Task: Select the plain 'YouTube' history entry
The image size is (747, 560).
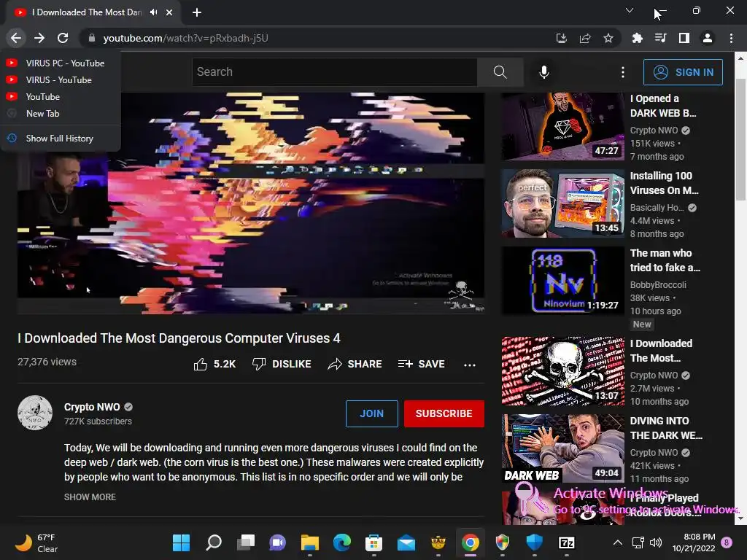Action: (61, 97)
